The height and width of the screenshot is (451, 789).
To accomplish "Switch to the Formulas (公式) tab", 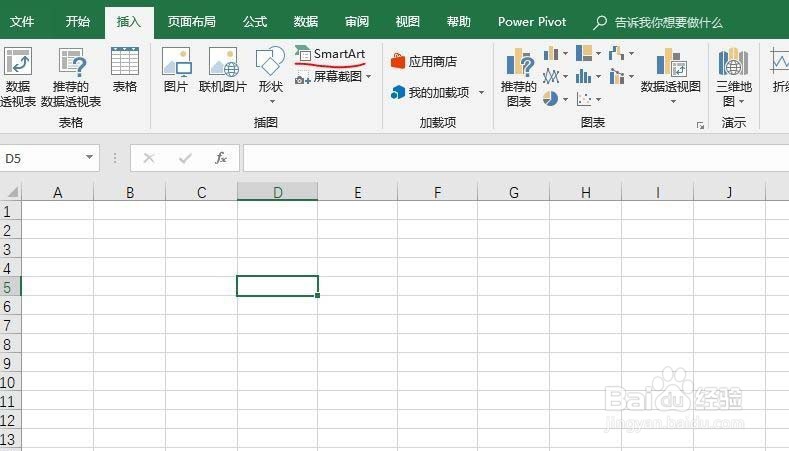I will (255, 22).
